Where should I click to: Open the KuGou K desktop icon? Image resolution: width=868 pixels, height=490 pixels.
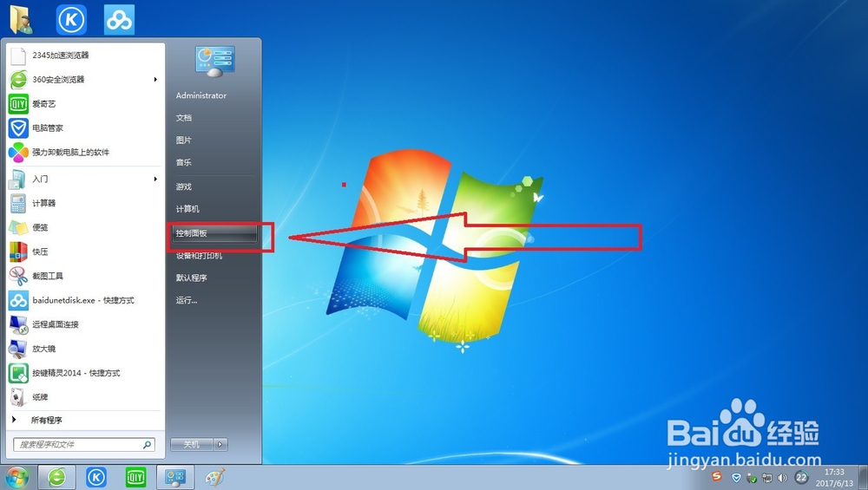point(71,19)
